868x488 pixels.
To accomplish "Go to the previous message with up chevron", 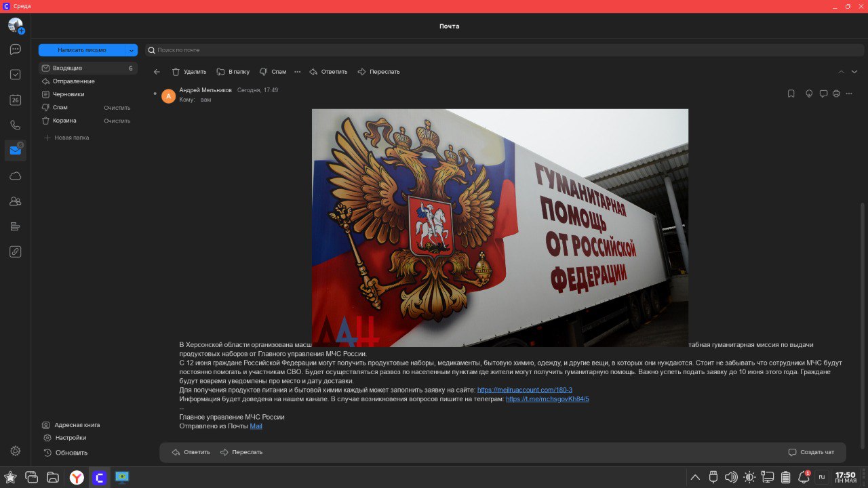I will pos(842,72).
